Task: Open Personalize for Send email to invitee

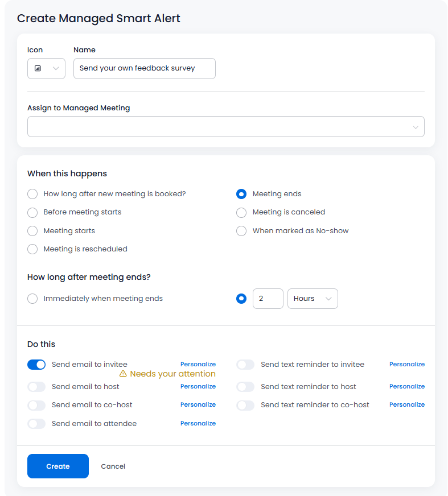Action: 198,364
